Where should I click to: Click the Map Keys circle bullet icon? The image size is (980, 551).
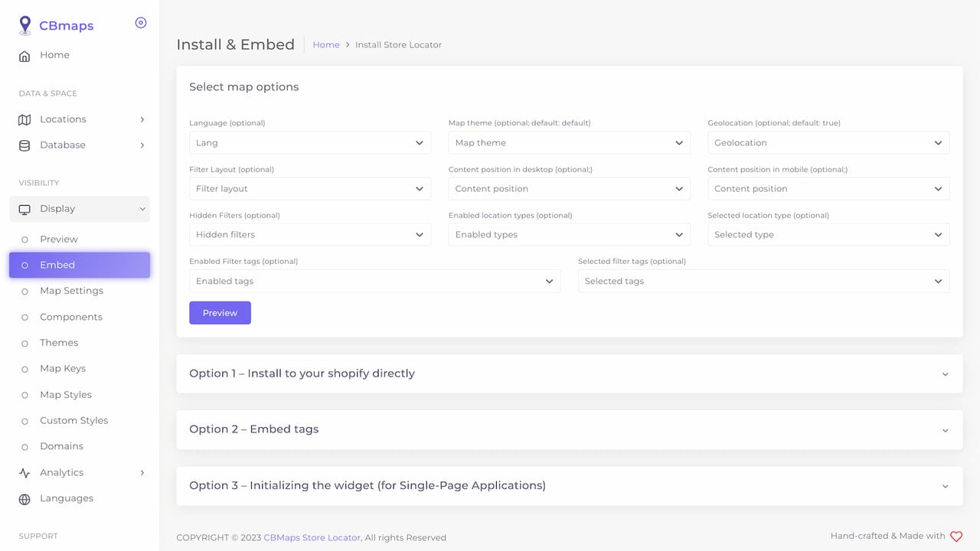coord(24,369)
